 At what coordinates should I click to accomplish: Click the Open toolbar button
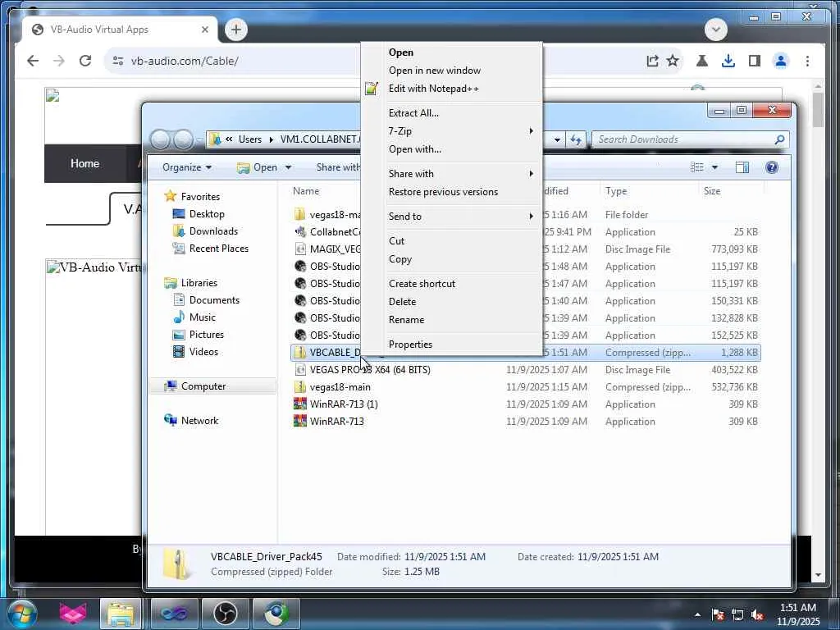258,167
